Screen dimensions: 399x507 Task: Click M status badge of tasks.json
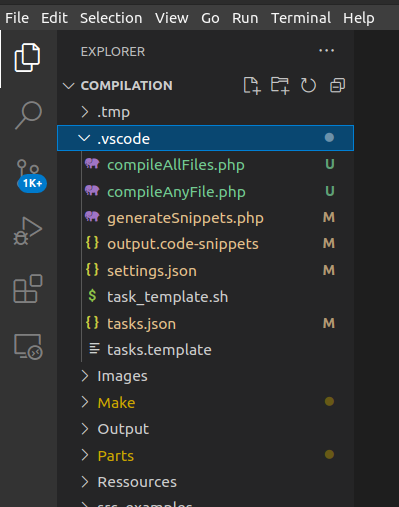[x=329, y=323]
